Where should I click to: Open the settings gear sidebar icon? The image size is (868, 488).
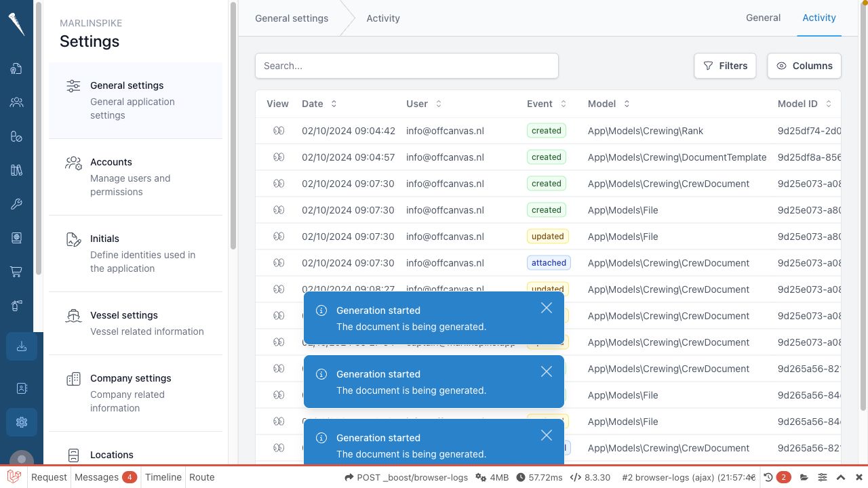point(22,422)
